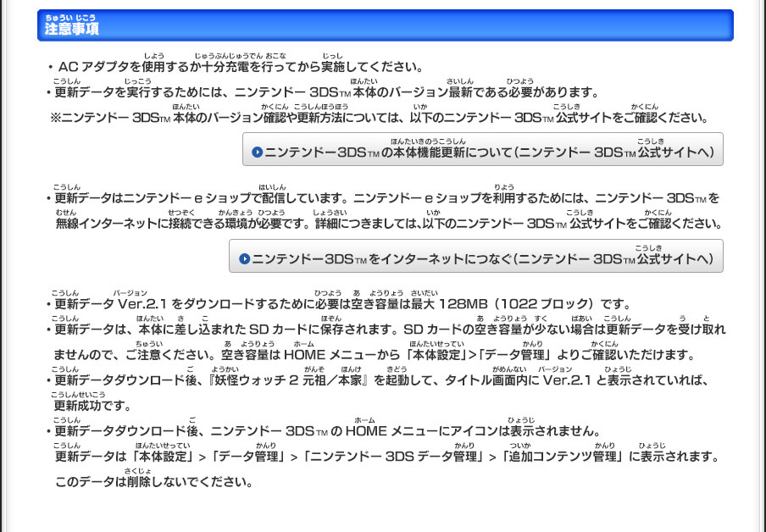Select the line 'HOMEメニューにアイコンは表示されません'
The height and width of the screenshot is (532, 766).
[x=324, y=431]
